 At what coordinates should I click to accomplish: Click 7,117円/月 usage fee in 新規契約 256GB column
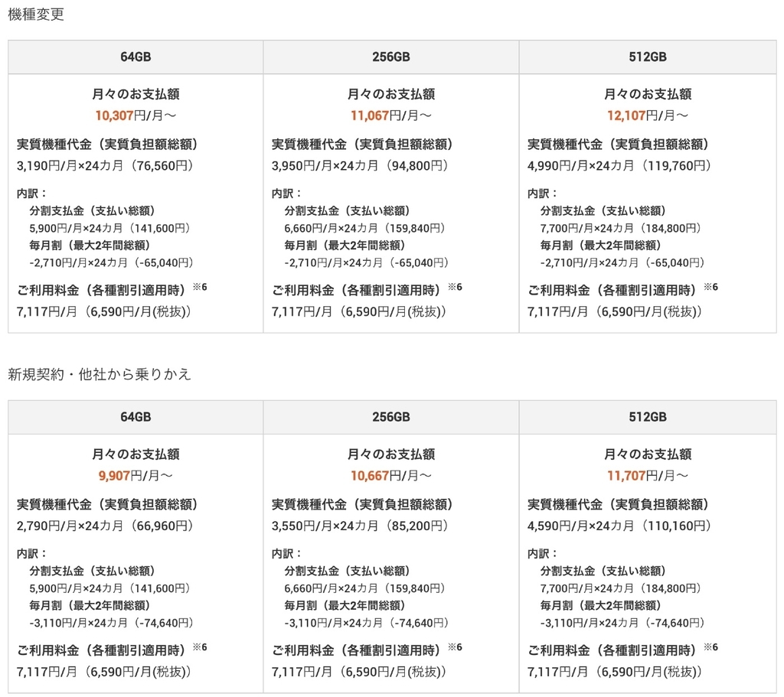tap(359, 672)
